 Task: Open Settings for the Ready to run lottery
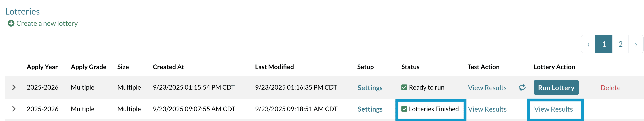tap(370, 88)
